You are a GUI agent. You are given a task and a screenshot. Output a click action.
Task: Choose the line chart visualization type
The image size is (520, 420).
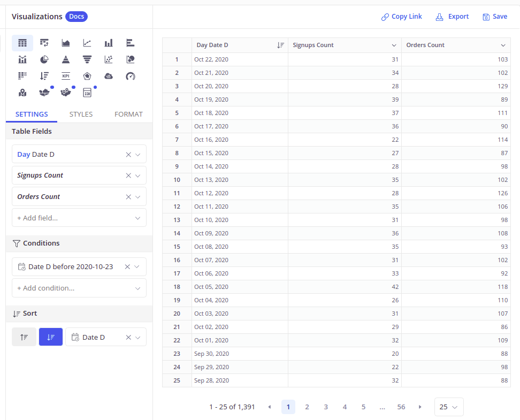point(87,43)
